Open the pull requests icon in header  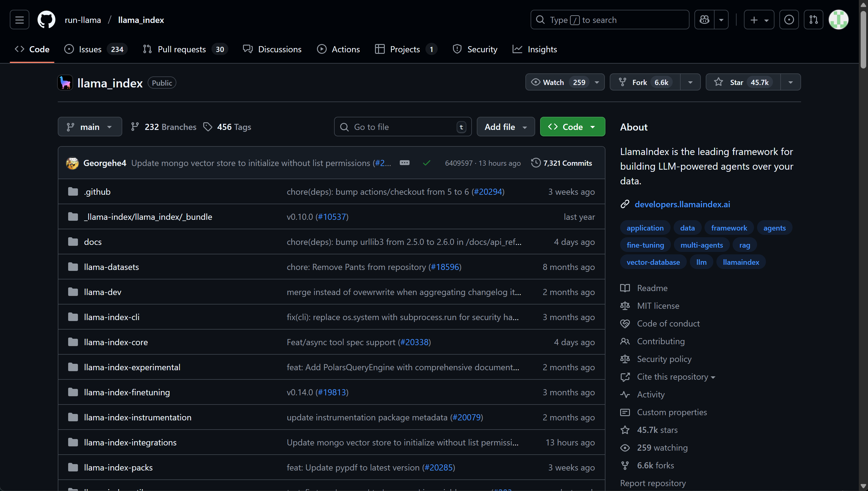[813, 20]
